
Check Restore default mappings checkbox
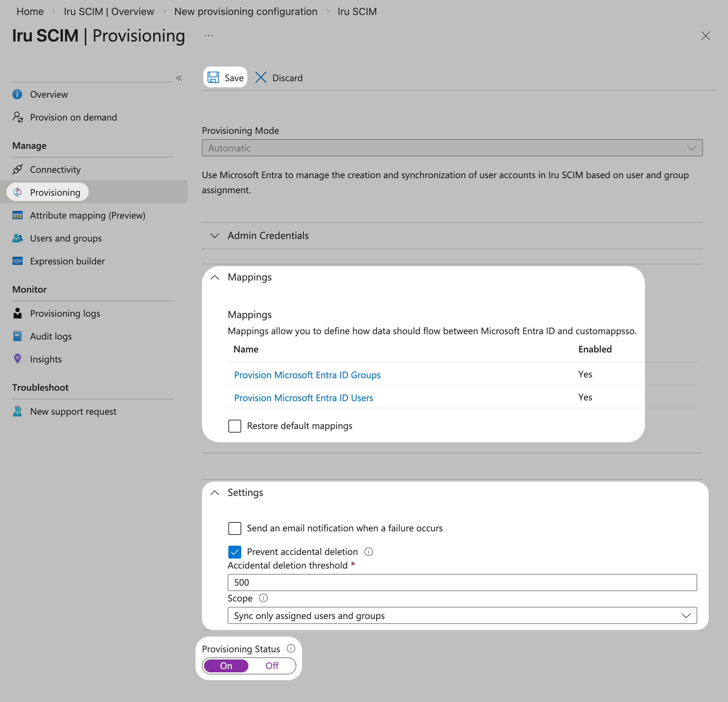click(235, 426)
